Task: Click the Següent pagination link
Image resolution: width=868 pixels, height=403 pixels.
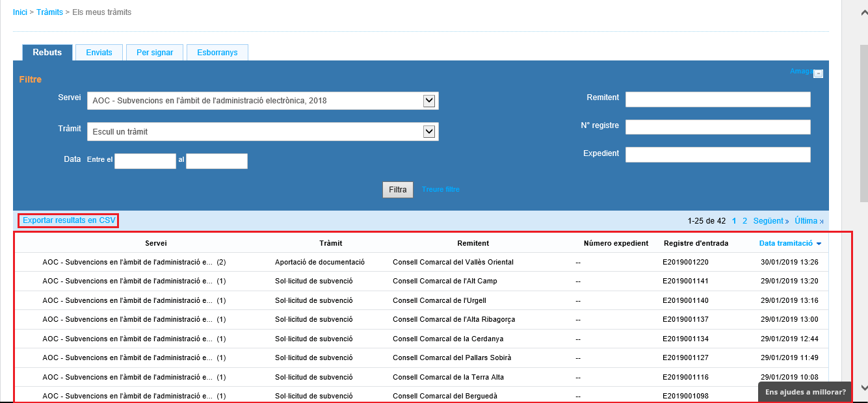Action: (770, 221)
